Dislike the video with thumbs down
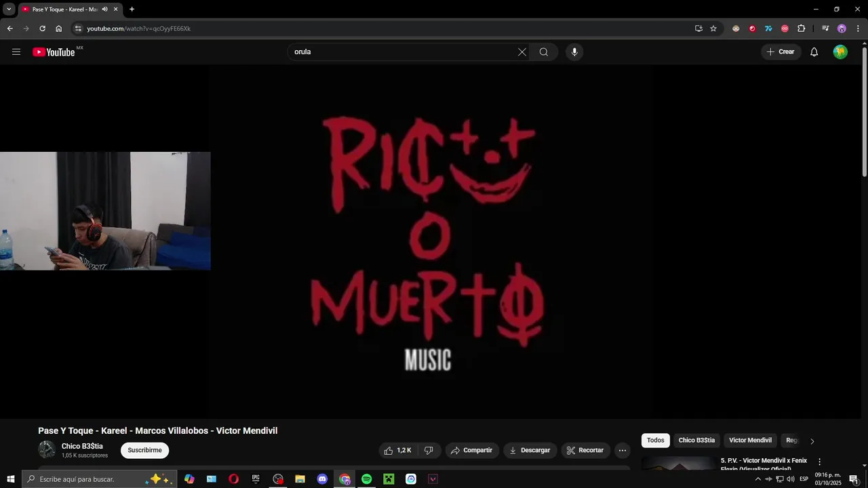This screenshot has height=488, width=868. 429,450
